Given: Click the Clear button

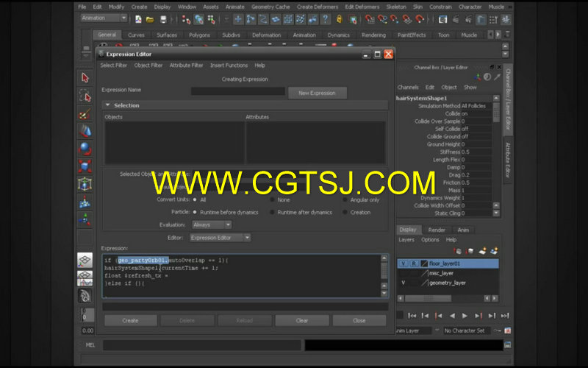Looking at the screenshot, I should click(302, 321).
